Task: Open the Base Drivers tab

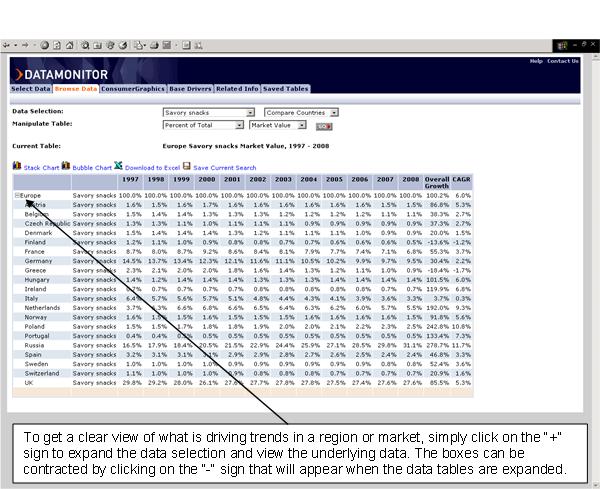Action: point(190,89)
